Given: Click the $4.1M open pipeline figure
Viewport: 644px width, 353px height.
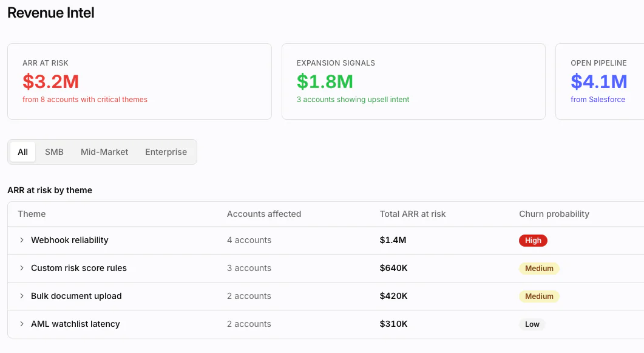Looking at the screenshot, I should click(x=599, y=81).
